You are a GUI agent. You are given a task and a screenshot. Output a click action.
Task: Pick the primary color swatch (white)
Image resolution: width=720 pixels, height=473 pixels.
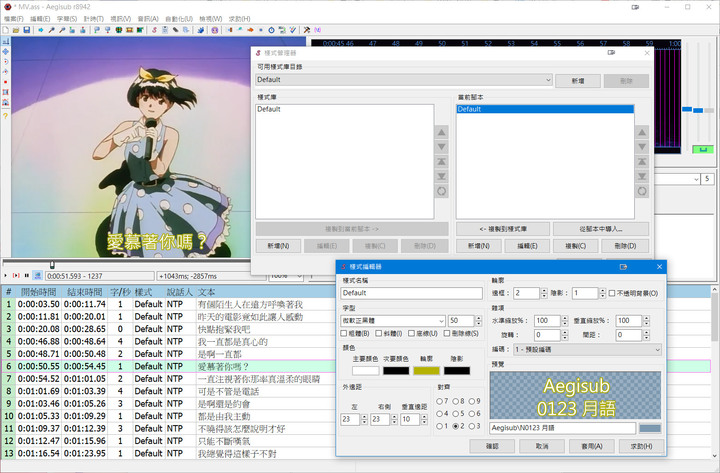[366, 371]
